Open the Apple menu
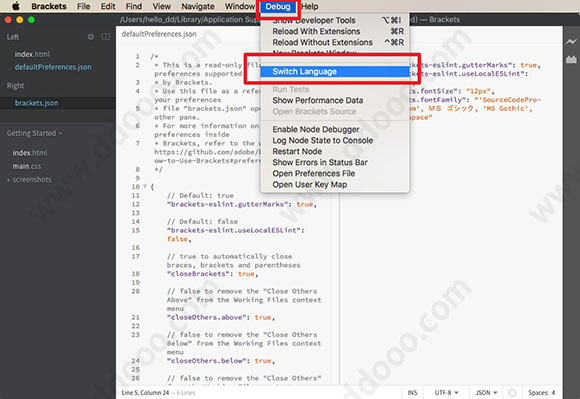 [15, 6]
